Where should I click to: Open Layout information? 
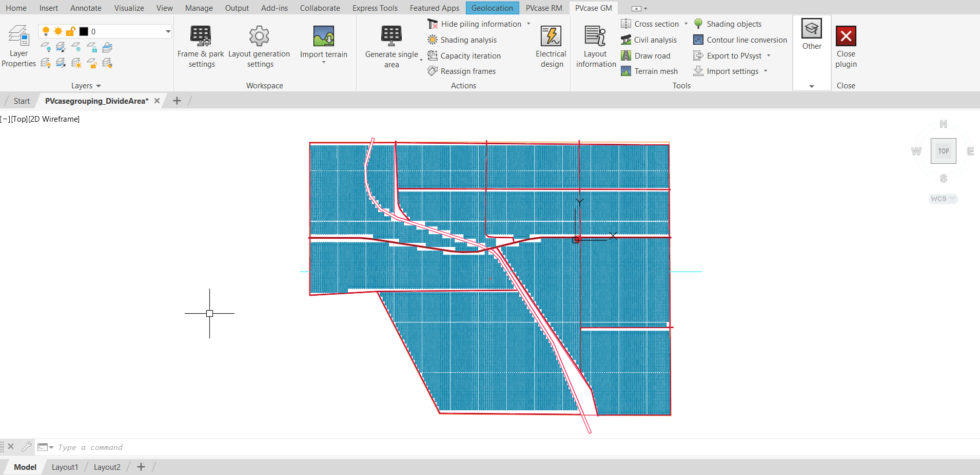pyautogui.click(x=595, y=45)
